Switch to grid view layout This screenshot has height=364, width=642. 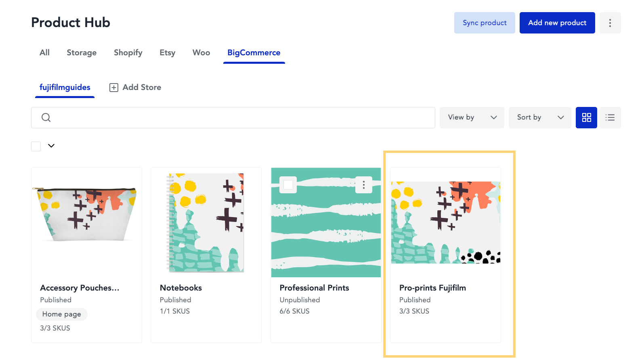pos(586,117)
